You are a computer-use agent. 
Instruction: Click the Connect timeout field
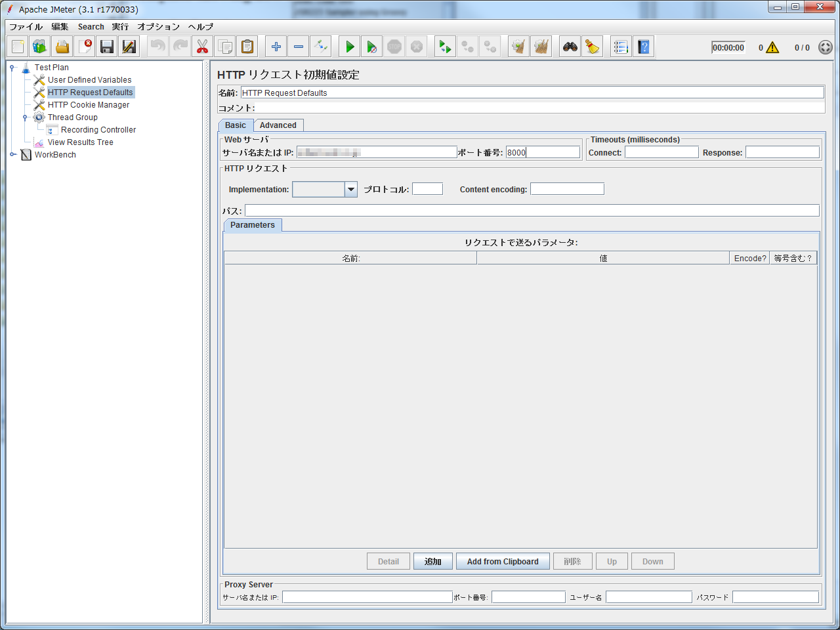661,152
